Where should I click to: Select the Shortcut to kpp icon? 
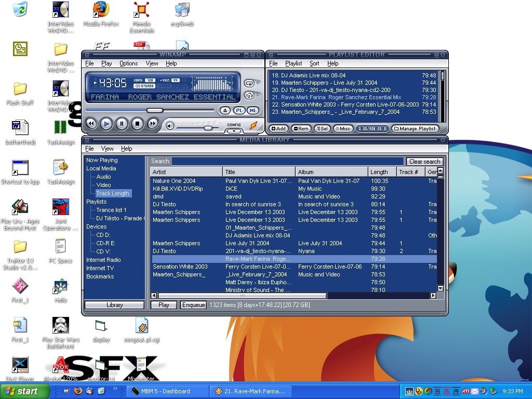20,172
